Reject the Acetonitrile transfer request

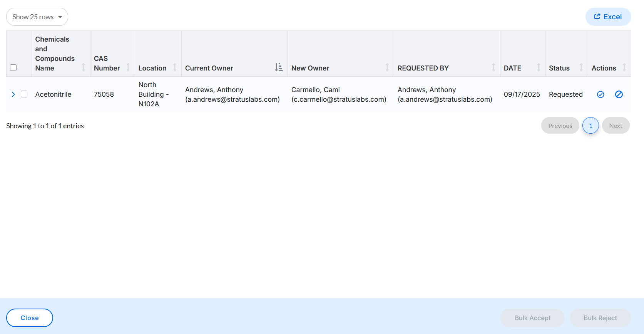point(619,94)
